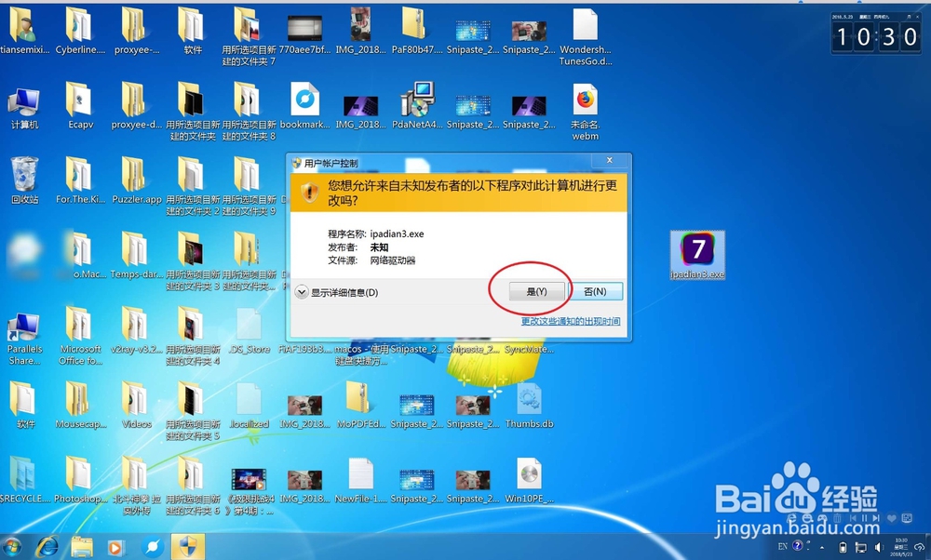Show hidden tray icons arrow
931x560 pixels.
[x=822, y=547]
